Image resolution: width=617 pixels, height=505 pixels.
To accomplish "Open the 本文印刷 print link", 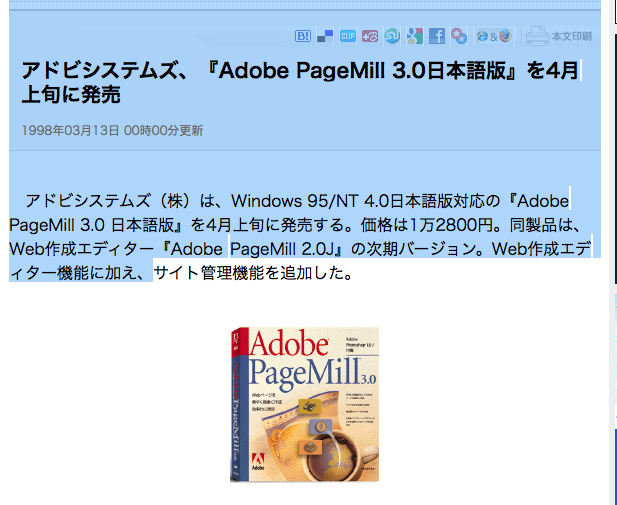I will pos(572,36).
